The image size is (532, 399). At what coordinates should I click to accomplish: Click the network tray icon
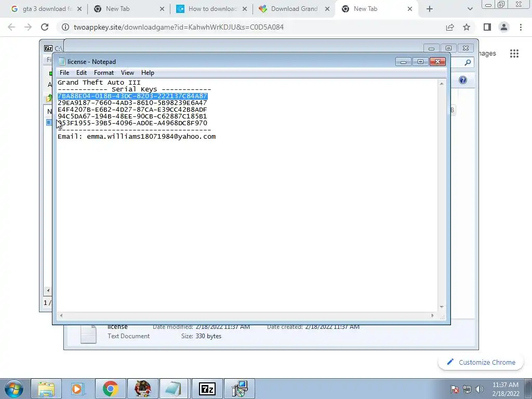[x=467, y=389]
